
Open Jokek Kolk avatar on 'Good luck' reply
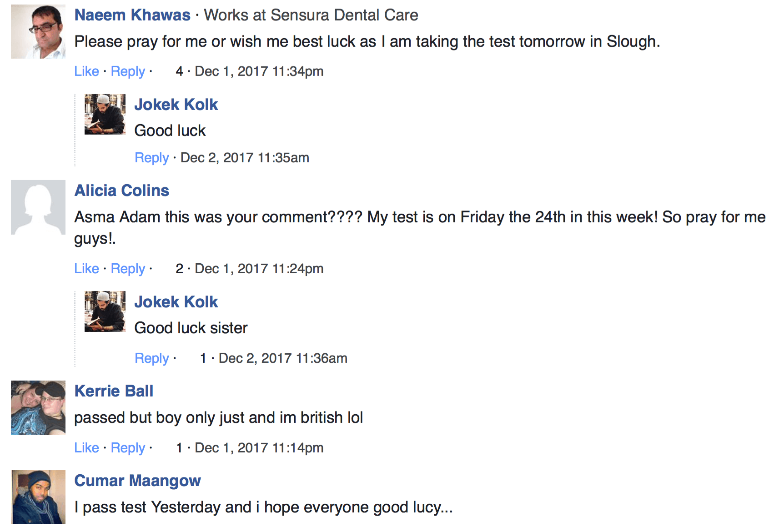tap(105, 114)
